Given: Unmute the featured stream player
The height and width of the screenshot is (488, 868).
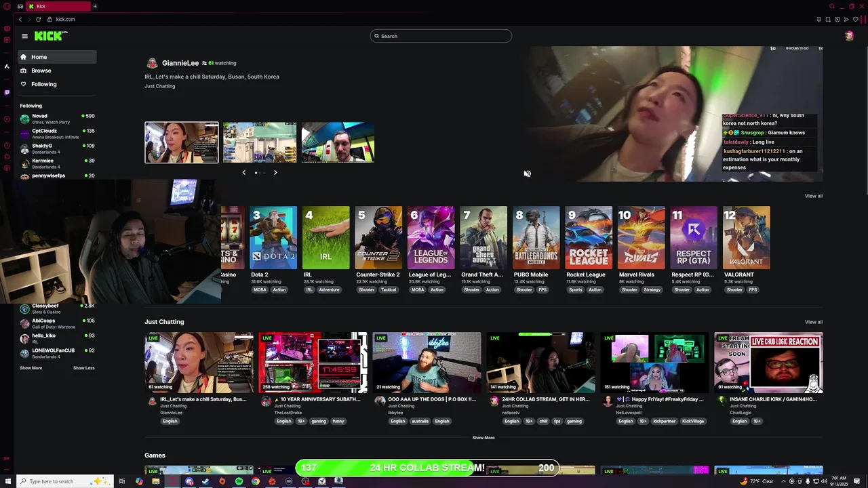Looking at the screenshot, I should point(527,174).
